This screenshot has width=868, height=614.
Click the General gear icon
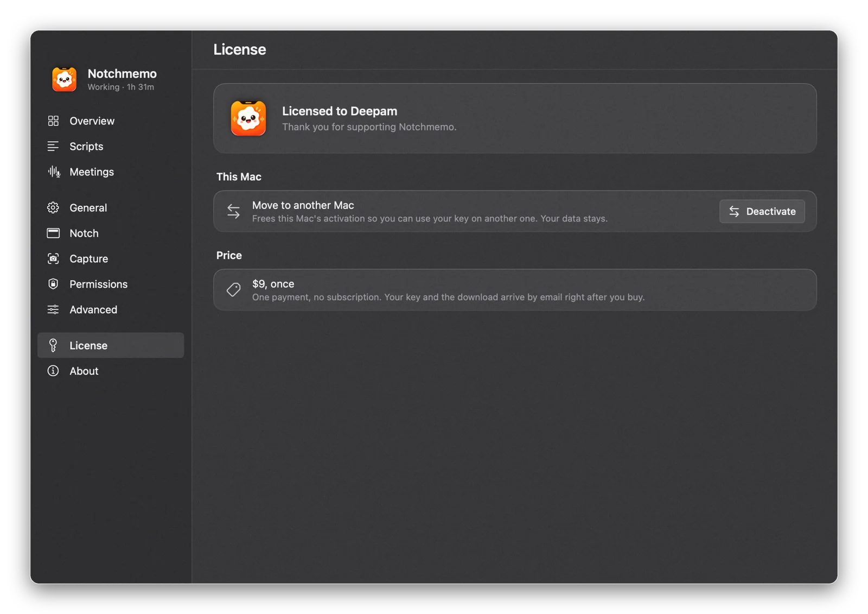[53, 207]
